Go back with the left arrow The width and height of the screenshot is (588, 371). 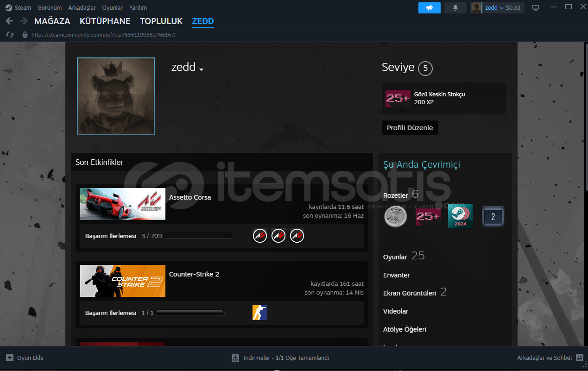tap(9, 21)
